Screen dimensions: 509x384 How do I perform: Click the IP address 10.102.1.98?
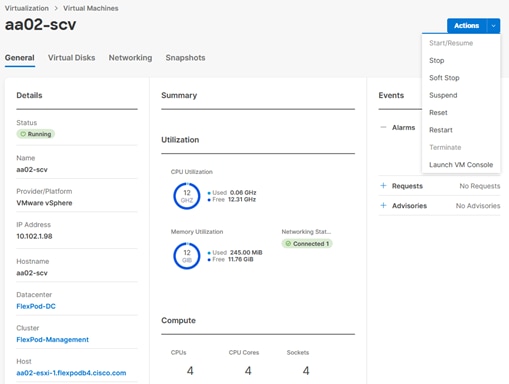[34, 236]
